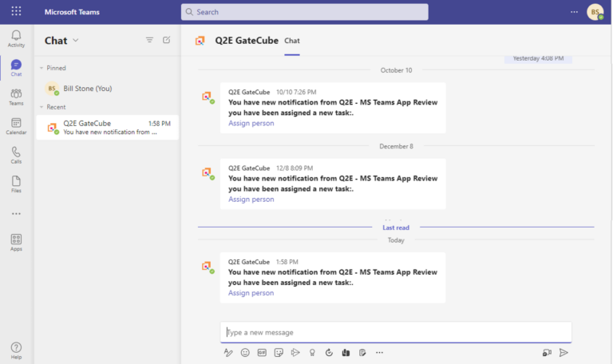Image resolution: width=613 pixels, height=364 pixels.
Task: Open profile menu for BS avatar
Action: (x=595, y=12)
